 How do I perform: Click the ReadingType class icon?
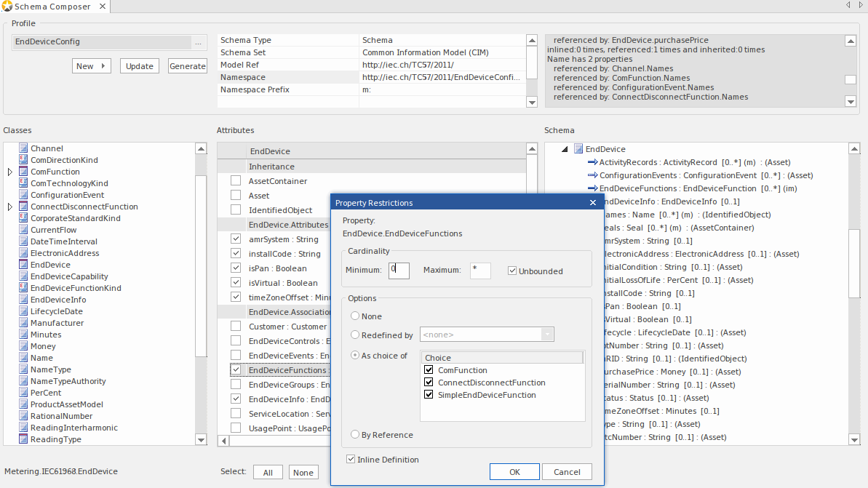tap(23, 439)
